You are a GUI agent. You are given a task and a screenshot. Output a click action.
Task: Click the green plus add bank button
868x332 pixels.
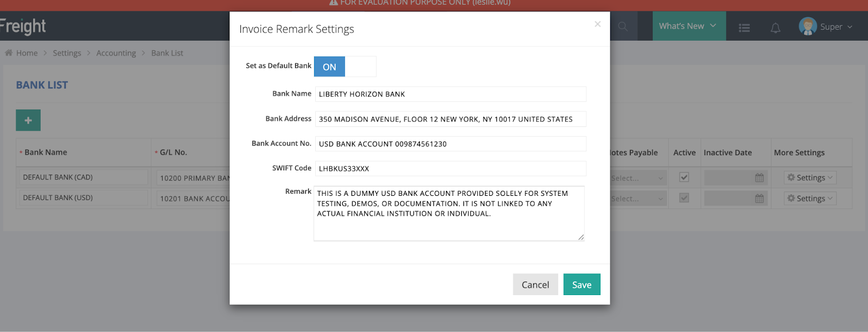(x=28, y=120)
